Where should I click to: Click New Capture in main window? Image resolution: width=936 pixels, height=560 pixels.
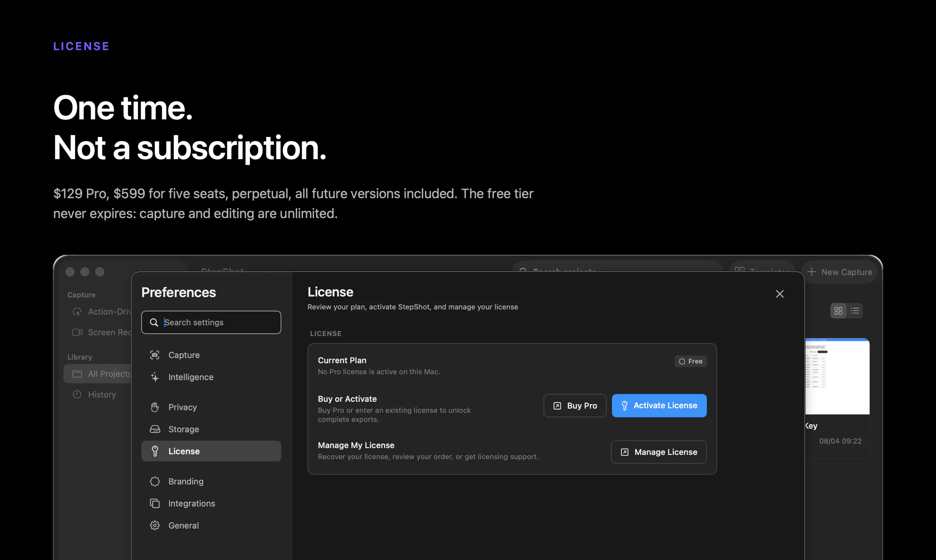[x=839, y=272]
